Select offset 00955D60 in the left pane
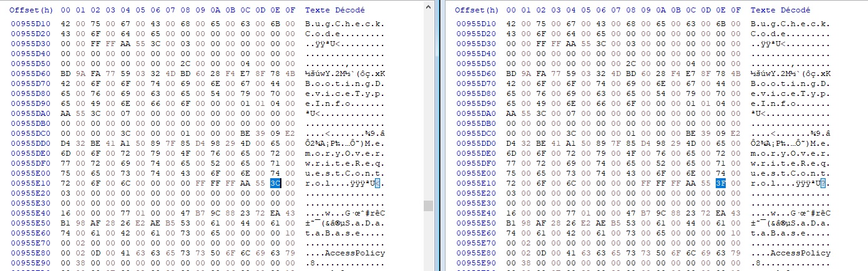 click(x=31, y=74)
